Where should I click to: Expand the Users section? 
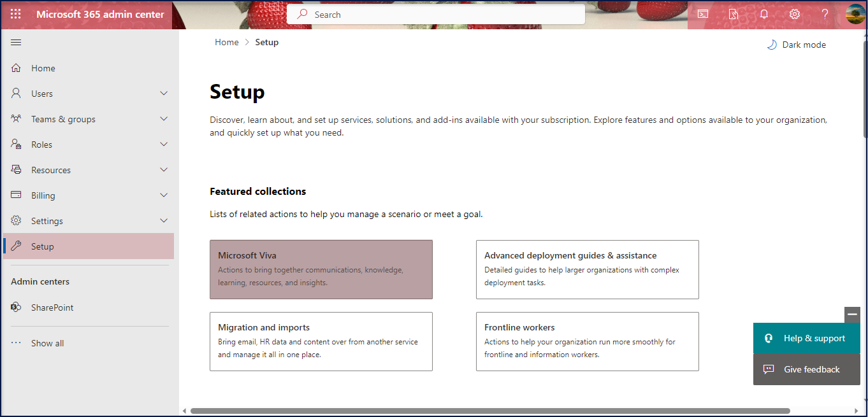[x=164, y=93]
